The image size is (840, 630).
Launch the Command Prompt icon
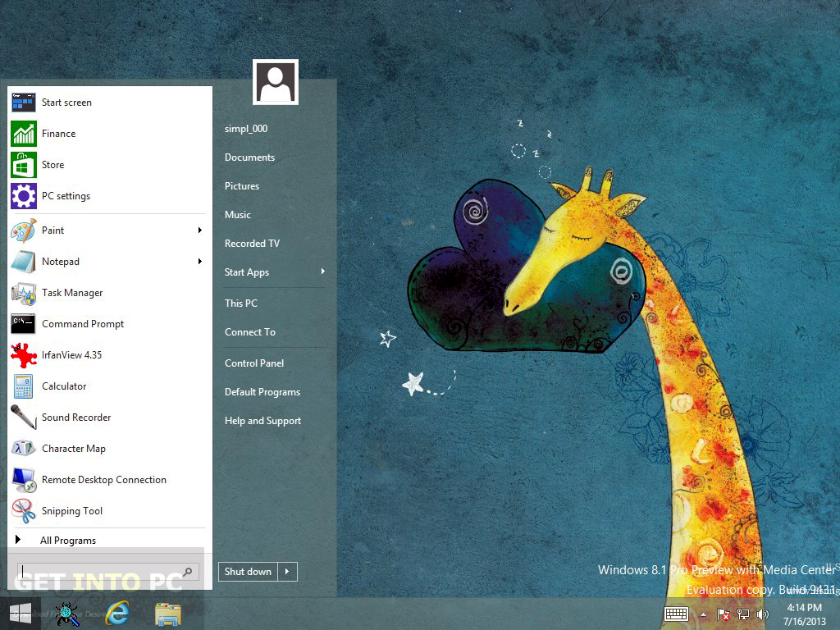coord(24,323)
